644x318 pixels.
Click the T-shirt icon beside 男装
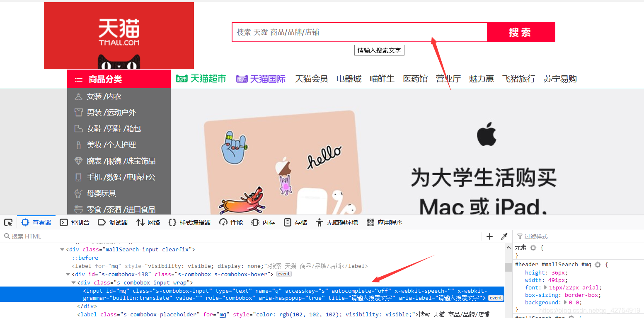point(78,113)
